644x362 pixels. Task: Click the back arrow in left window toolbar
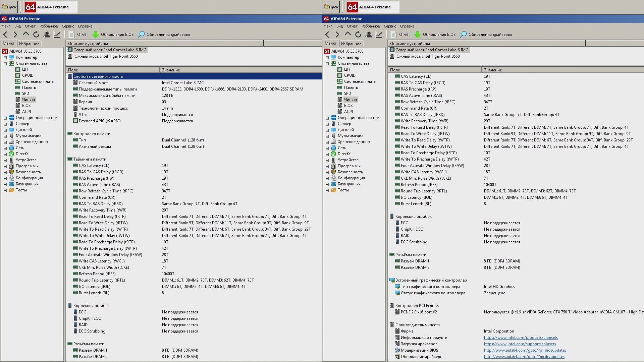point(5,35)
